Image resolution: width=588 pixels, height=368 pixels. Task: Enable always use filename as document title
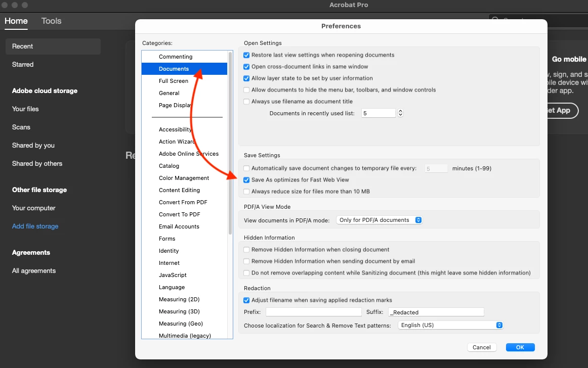(x=246, y=102)
